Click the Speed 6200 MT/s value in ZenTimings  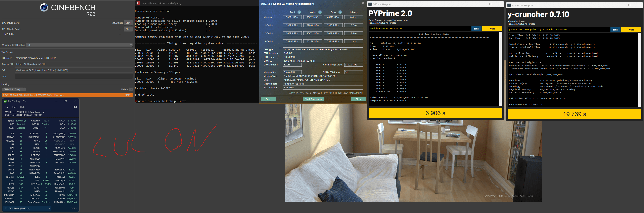21,121
